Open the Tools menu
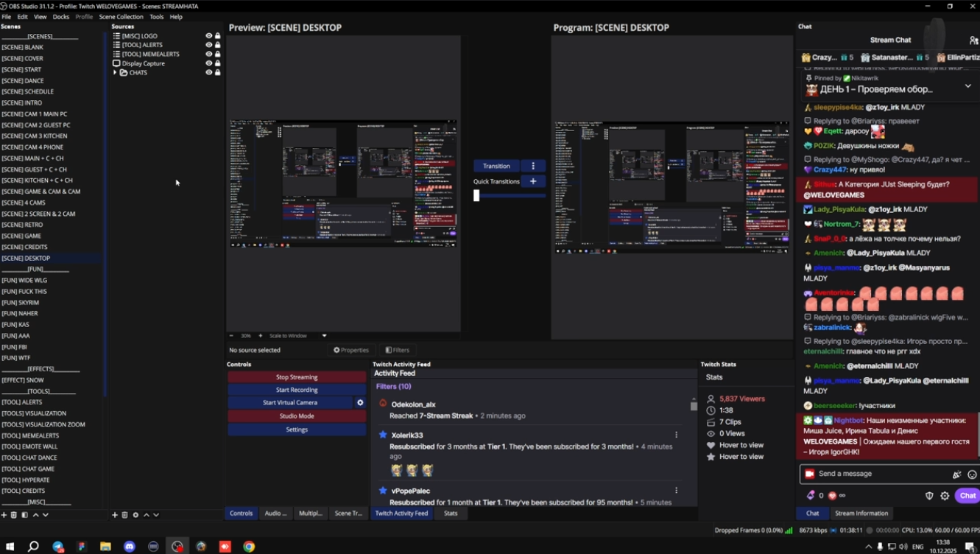This screenshot has width=980, height=554. click(157, 17)
